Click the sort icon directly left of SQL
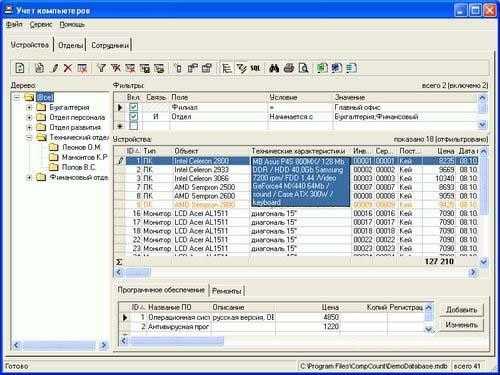 tap(241, 68)
